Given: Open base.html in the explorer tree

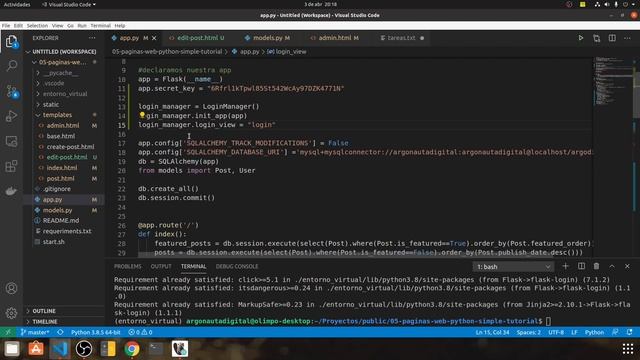Looking at the screenshot, I should [60, 136].
